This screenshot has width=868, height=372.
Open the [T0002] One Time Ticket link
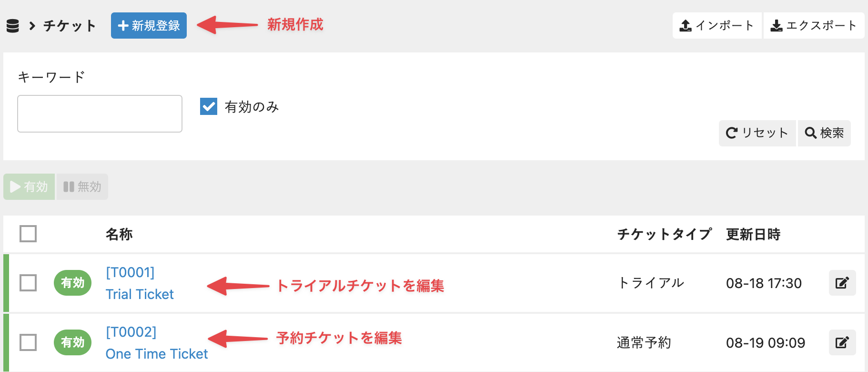[157, 353]
